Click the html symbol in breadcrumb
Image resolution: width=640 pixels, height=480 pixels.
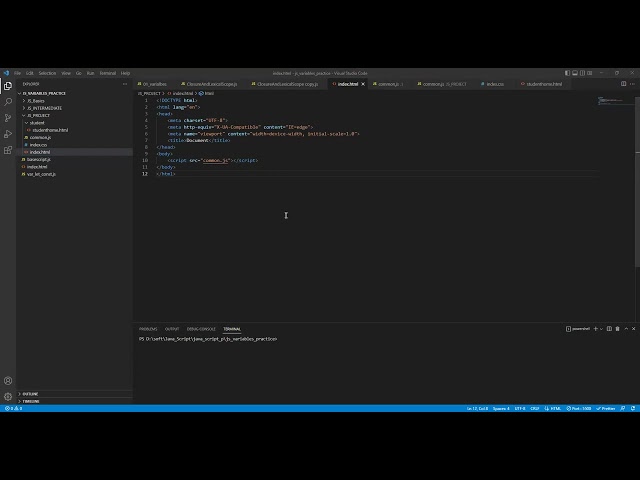coord(207,93)
